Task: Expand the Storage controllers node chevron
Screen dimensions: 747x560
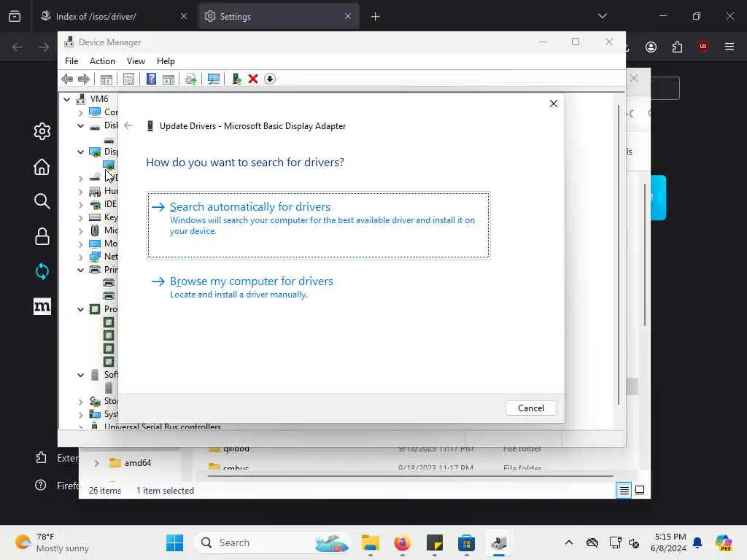Action: 80,402
